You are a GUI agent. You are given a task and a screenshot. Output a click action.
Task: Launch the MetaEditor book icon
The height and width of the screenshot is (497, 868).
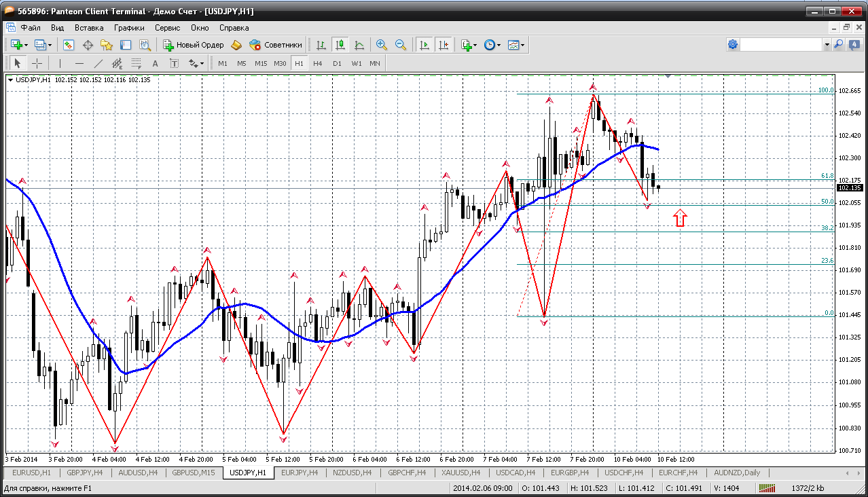point(236,45)
